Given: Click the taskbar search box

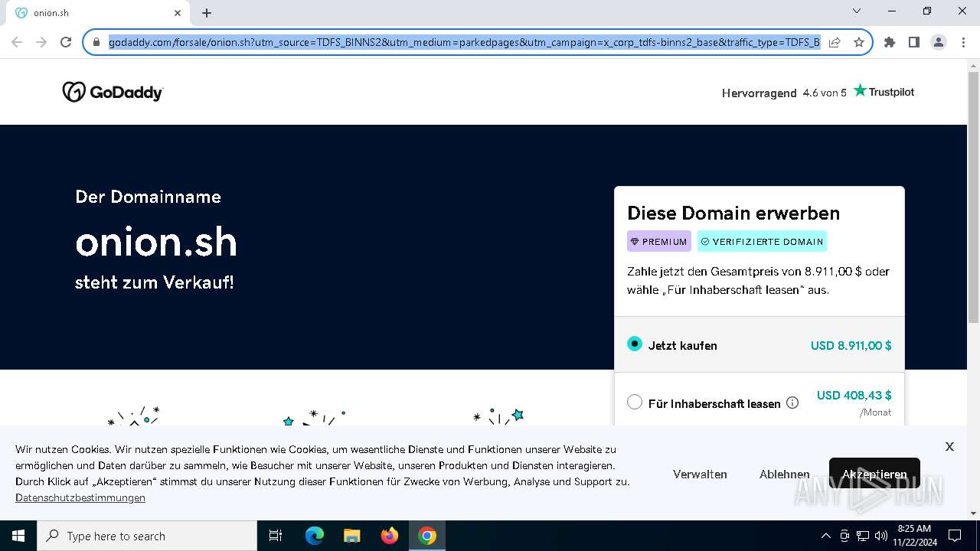Looking at the screenshot, I should (x=147, y=536).
